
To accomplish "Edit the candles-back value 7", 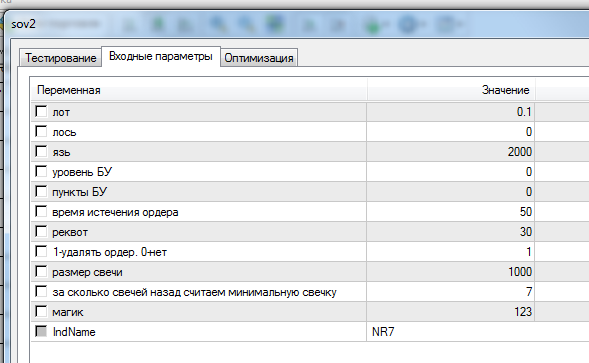I will [x=451, y=292].
